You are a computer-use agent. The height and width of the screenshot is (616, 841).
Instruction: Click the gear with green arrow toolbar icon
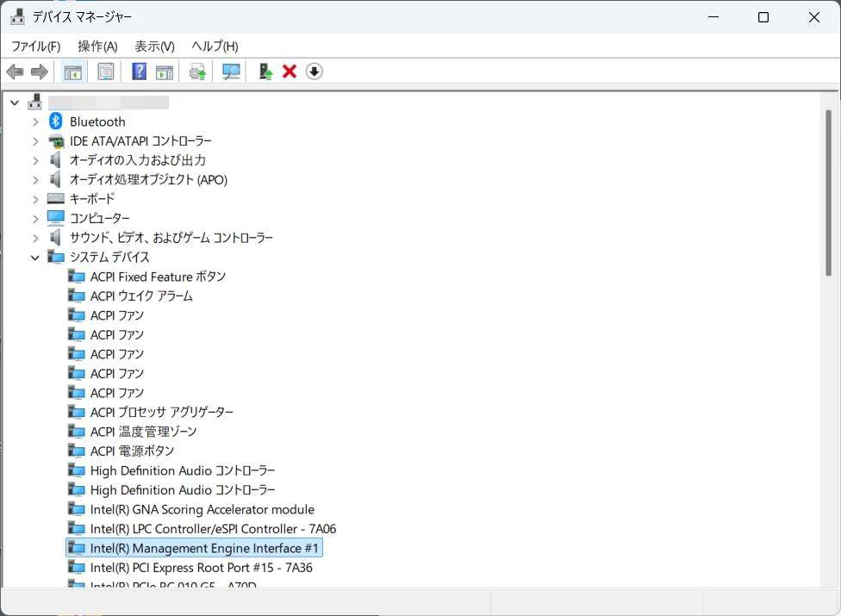point(197,72)
